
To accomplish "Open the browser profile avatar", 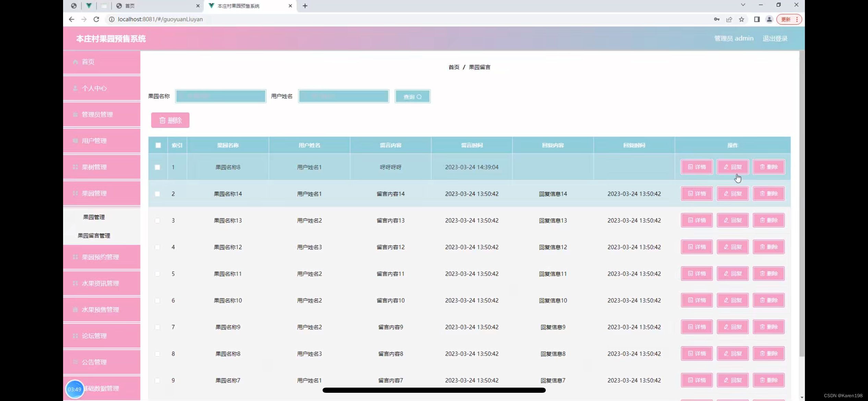I will point(769,20).
